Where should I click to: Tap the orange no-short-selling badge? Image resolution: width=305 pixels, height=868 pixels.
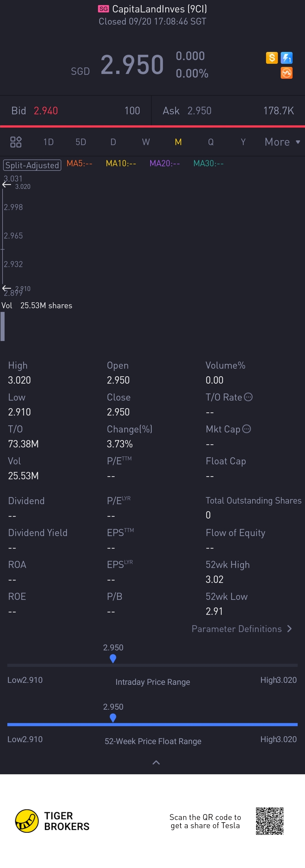click(x=286, y=73)
